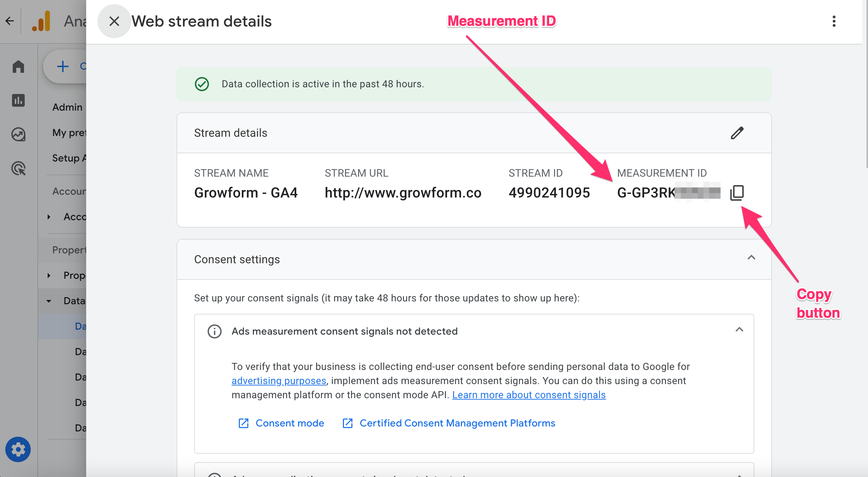Collapse the Consent settings section
Image resolution: width=868 pixels, height=477 pixels.
point(751,258)
